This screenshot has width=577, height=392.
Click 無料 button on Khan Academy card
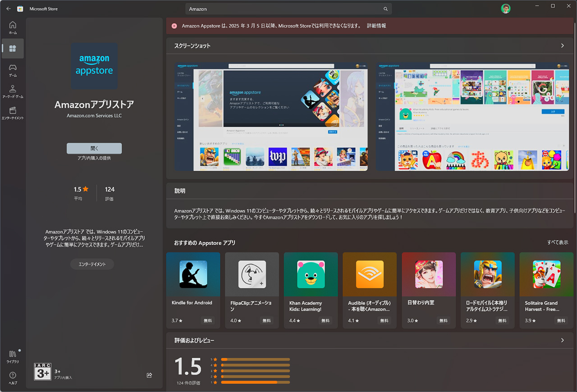pos(325,321)
